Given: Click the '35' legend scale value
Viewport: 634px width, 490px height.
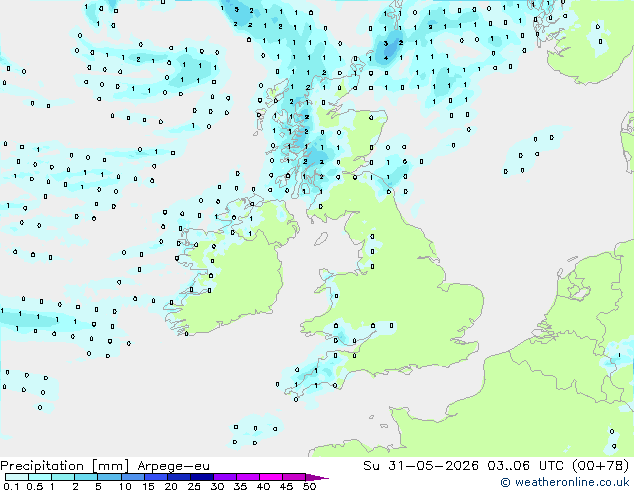Looking at the screenshot, I should 241,486.
